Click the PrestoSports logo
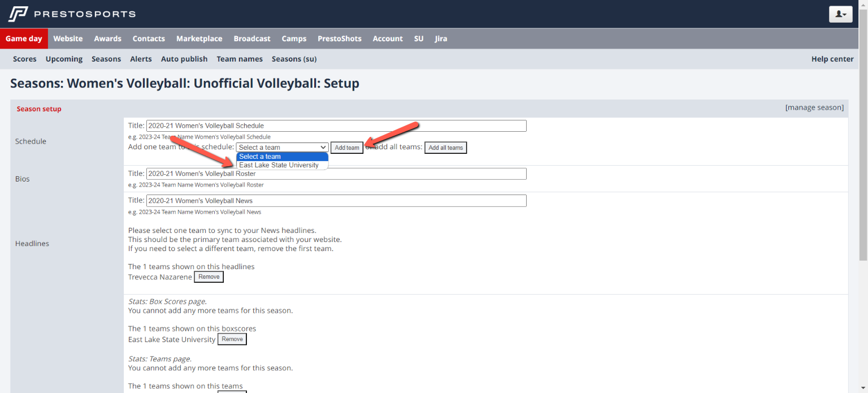 click(72, 14)
